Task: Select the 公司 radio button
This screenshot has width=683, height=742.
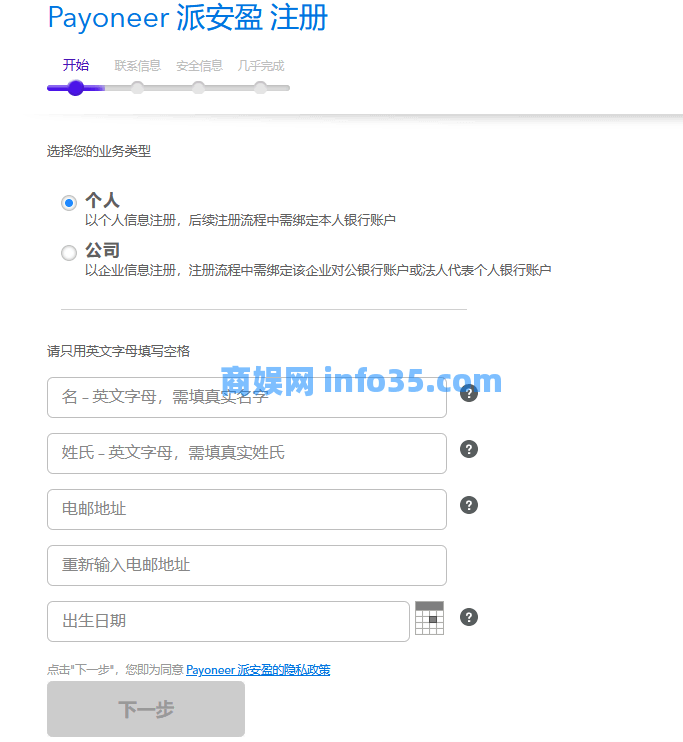Action: [x=69, y=253]
